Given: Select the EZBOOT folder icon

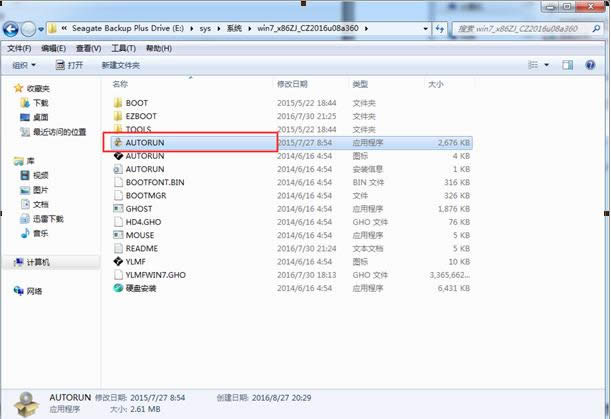Looking at the screenshot, I should [x=118, y=116].
